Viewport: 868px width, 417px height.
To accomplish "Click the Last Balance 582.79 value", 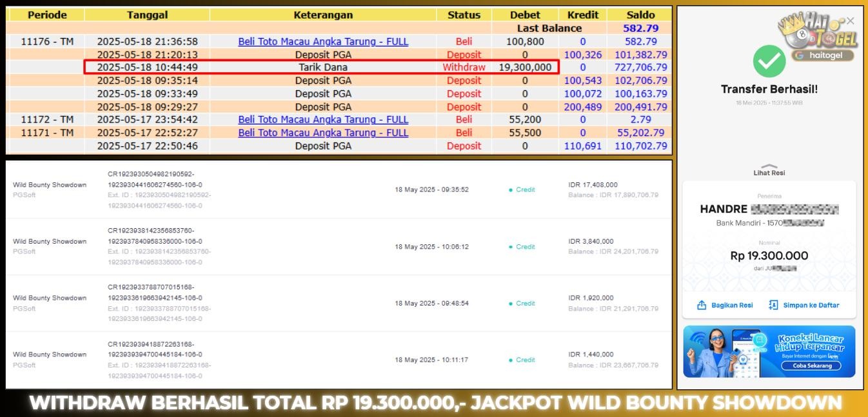I will point(640,28).
